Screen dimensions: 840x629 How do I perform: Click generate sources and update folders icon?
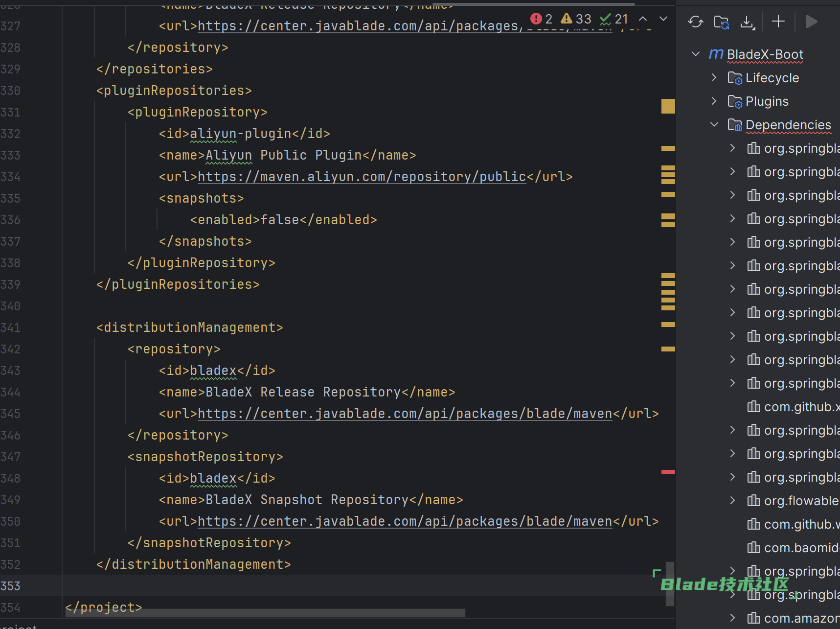pos(722,22)
